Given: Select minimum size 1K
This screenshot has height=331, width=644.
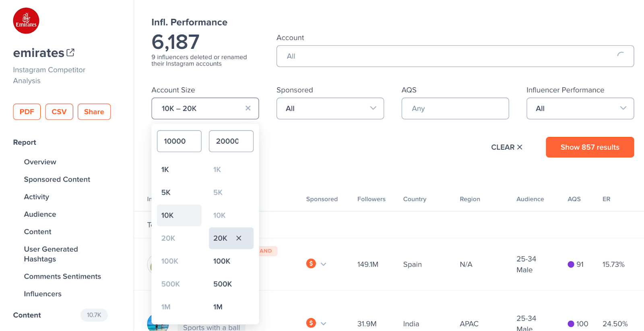Looking at the screenshot, I should pyautogui.click(x=179, y=170).
